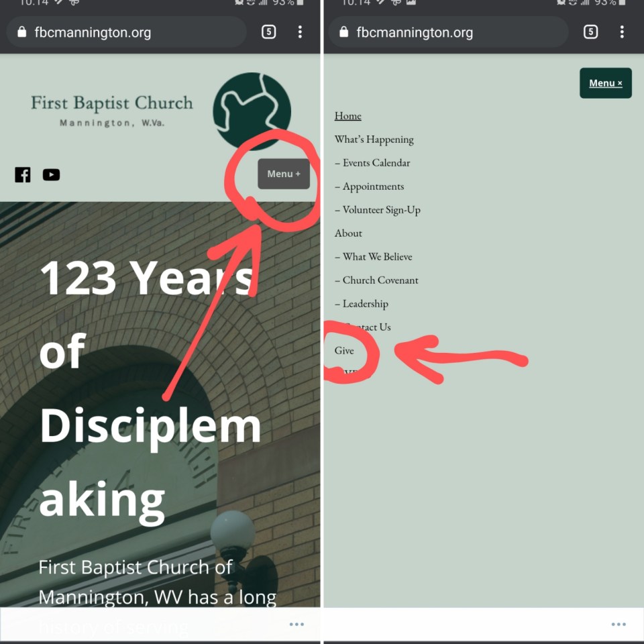The height and width of the screenshot is (644, 644).
Task: Tap the tab count icon in right browser
Action: [x=590, y=32]
